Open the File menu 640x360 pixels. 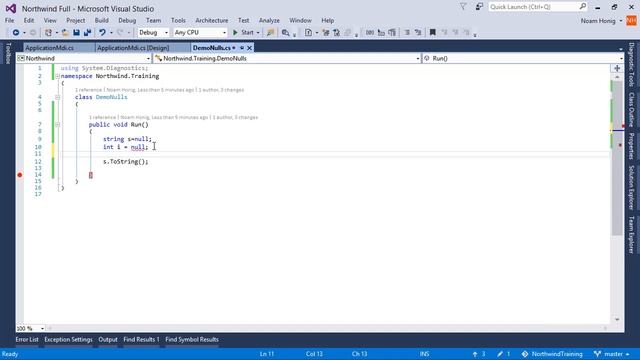click(x=9, y=20)
